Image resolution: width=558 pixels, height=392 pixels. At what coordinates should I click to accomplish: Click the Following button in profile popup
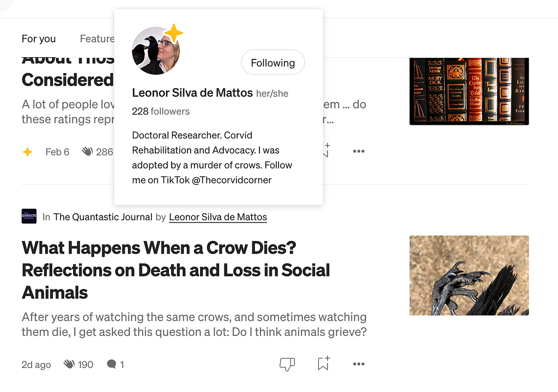click(x=273, y=62)
